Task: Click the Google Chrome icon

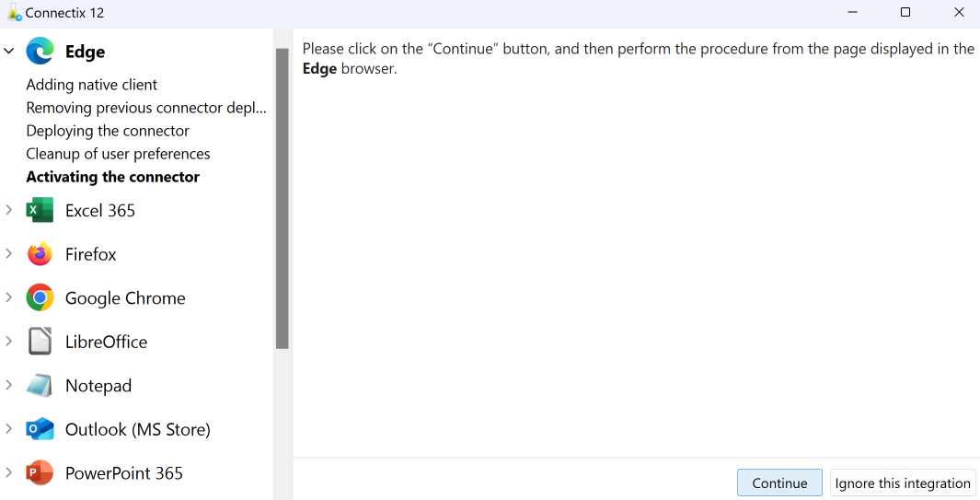Action: (x=40, y=298)
